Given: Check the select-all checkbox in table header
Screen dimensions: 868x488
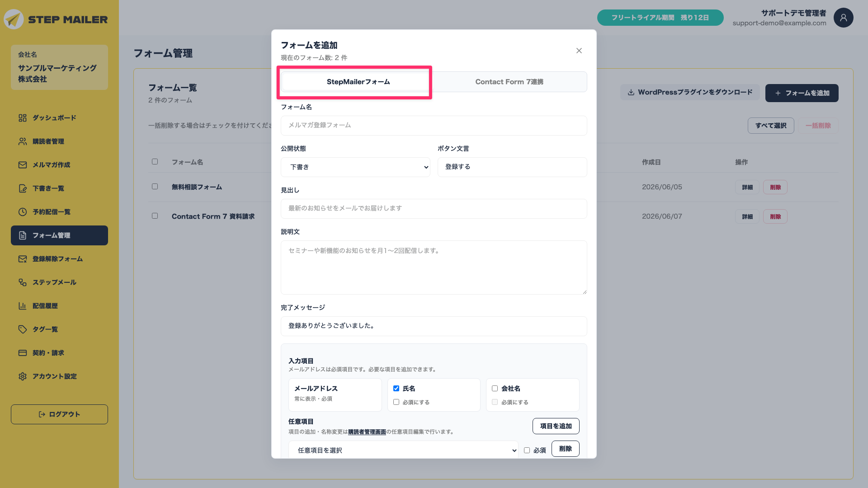Looking at the screenshot, I should [x=155, y=162].
